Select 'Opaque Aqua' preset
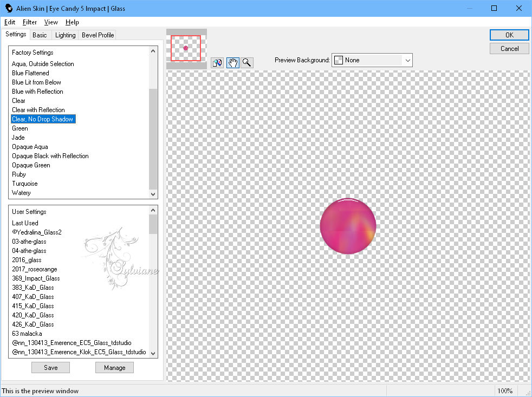Image resolution: width=532 pixels, height=397 pixels. click(30, 147)
